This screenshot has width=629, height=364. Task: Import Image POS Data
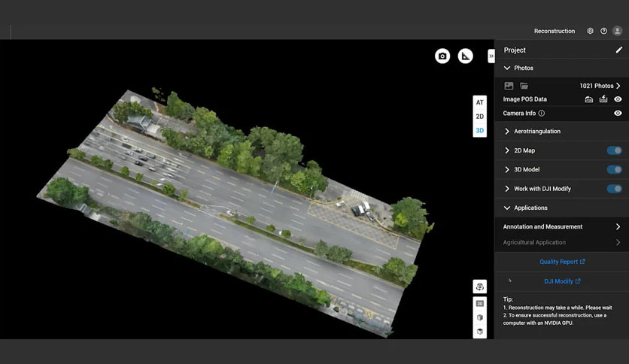pos(589,99)
